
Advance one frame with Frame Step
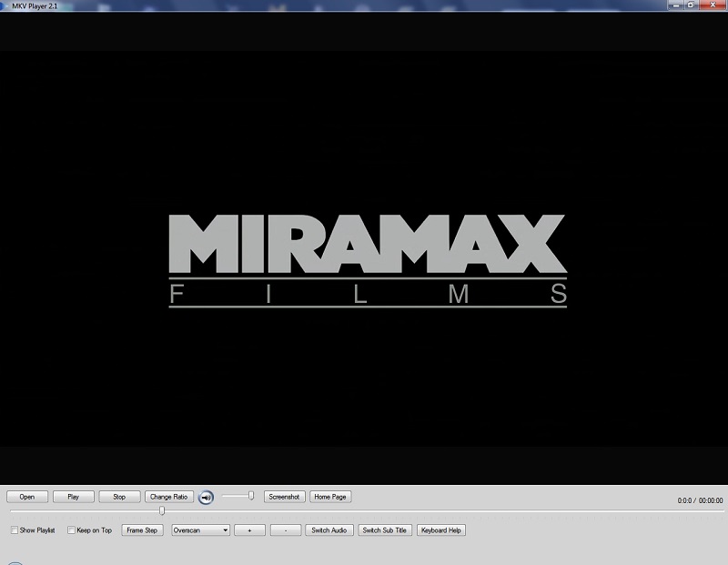click(142, 530)
